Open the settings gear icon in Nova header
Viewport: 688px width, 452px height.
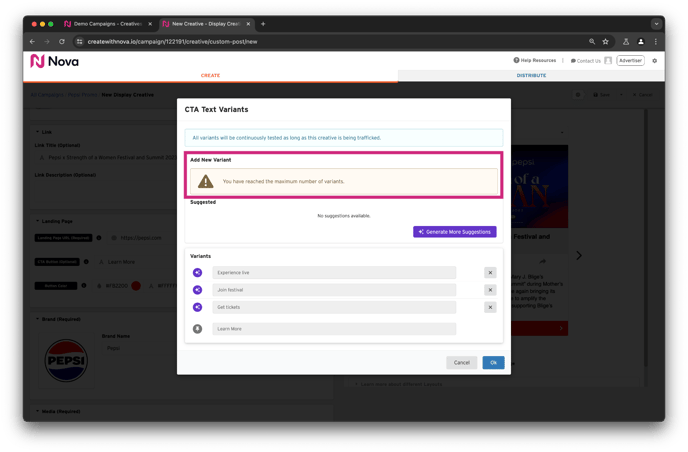[655, 61]
